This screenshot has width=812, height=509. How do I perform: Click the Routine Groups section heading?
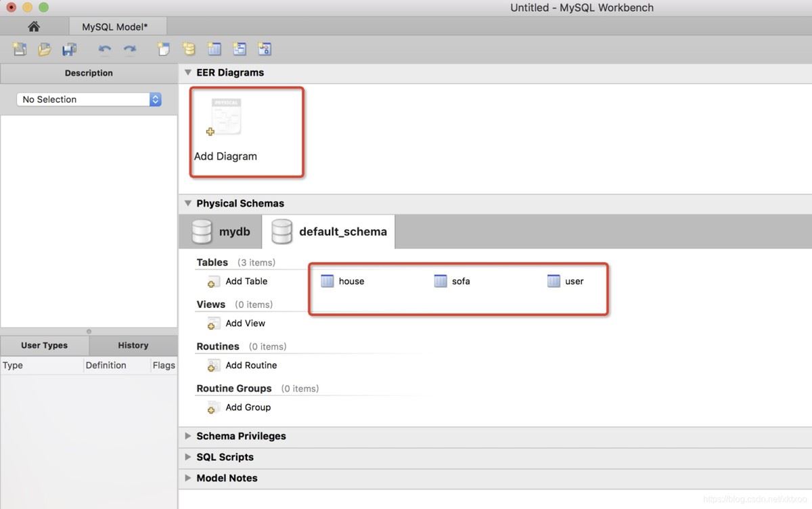(234, 389)
